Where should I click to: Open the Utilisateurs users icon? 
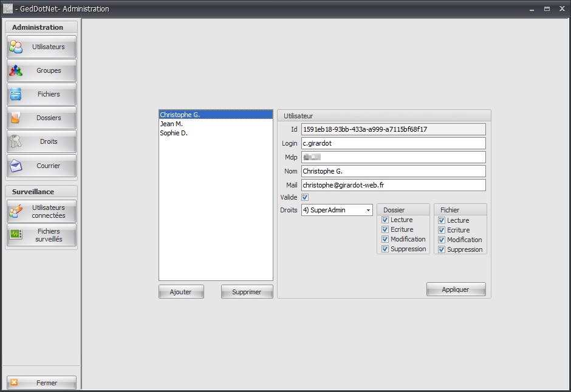tap(16, 47)
